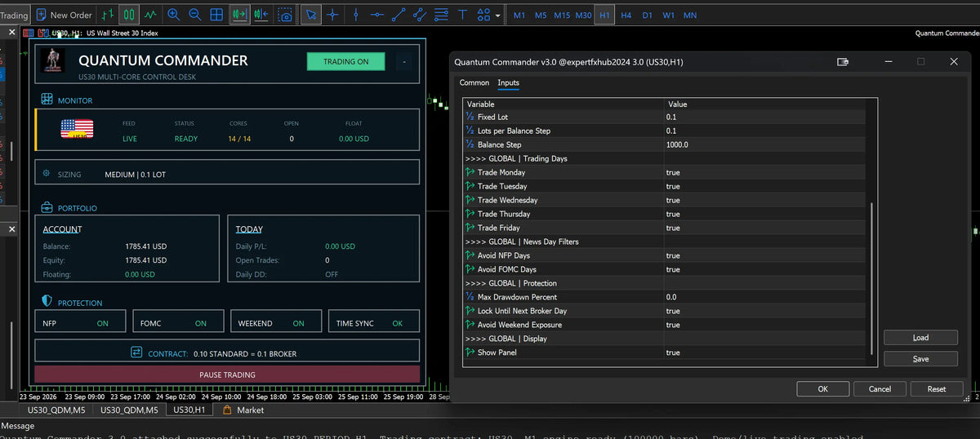This screenshot has height=439, width=980.
Task: Toggle chart auto scroll icon
Action: click(239, 15)
